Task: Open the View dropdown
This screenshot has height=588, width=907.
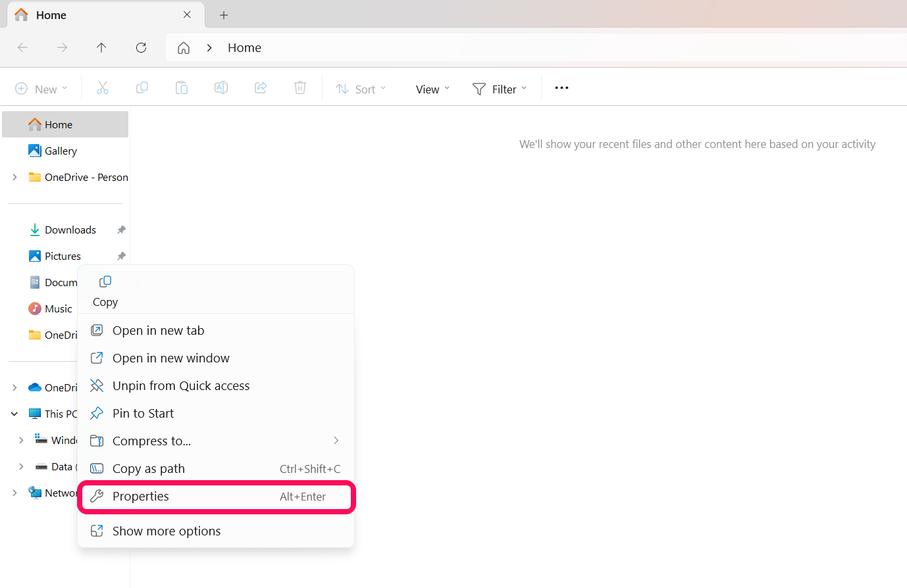Action: tap(432, 89)
